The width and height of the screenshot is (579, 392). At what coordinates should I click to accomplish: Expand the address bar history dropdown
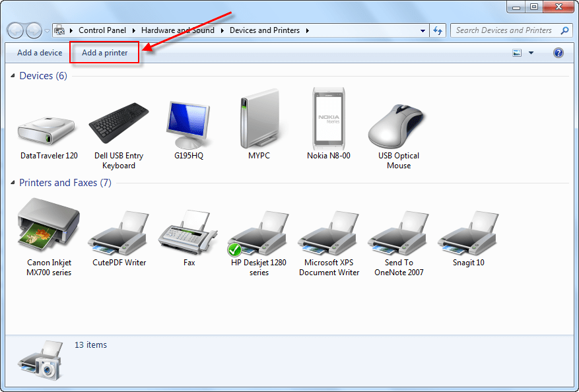tap(423, 30)
